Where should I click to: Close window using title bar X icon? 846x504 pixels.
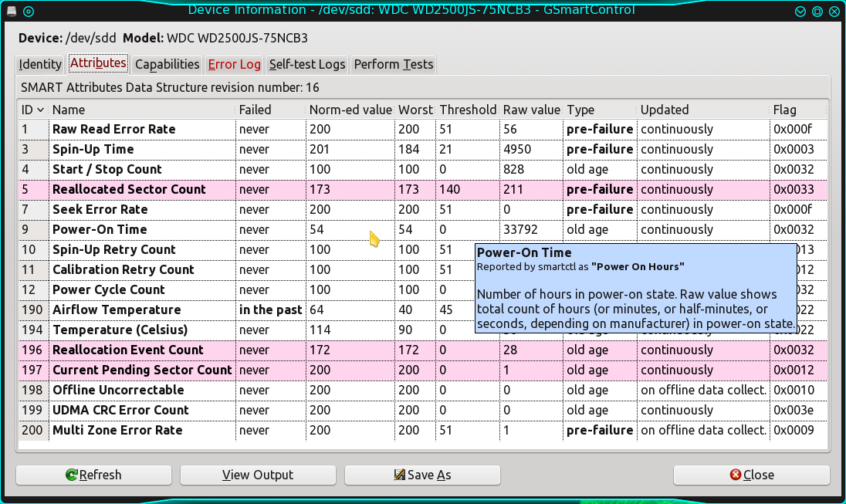point(834,12)
